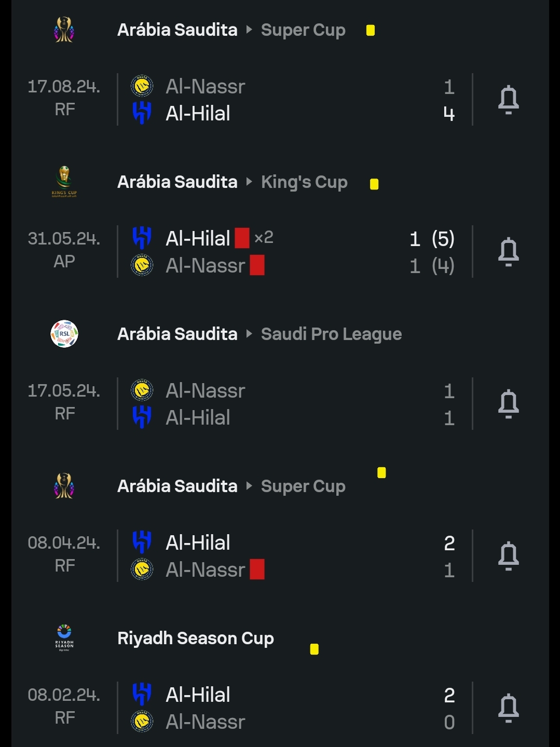Open Riyadh Season Cup heading

(196, 639)
